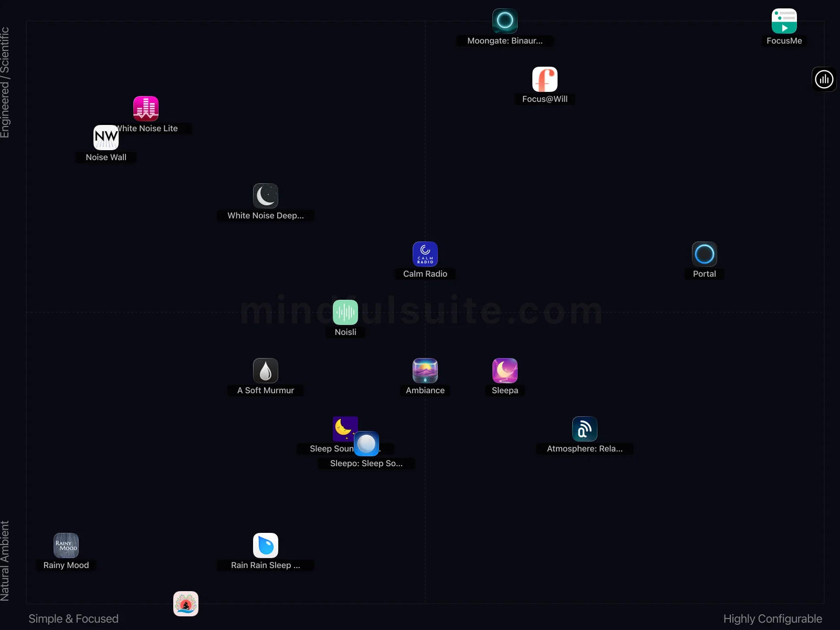Click the Calm Radio icon
The image size is (840, 630).
click(425, 254)
